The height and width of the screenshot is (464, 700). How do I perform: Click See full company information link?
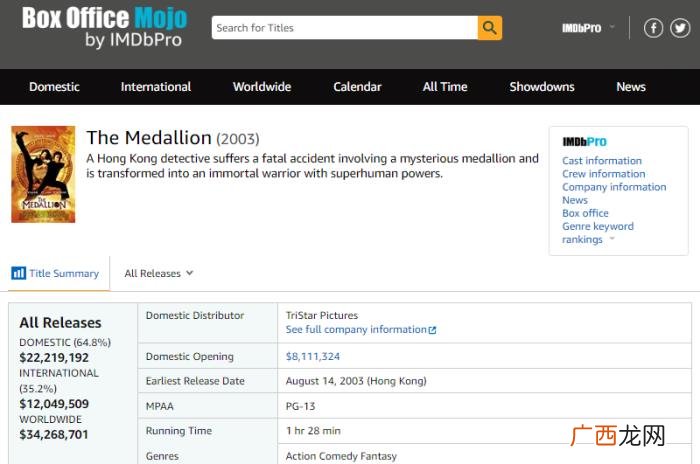[356, 330]
